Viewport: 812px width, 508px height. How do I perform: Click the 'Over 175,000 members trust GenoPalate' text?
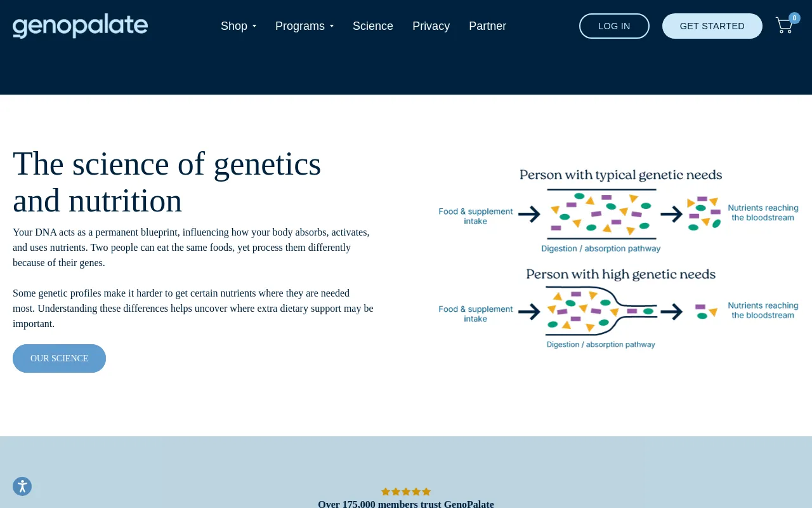[406, 504]
